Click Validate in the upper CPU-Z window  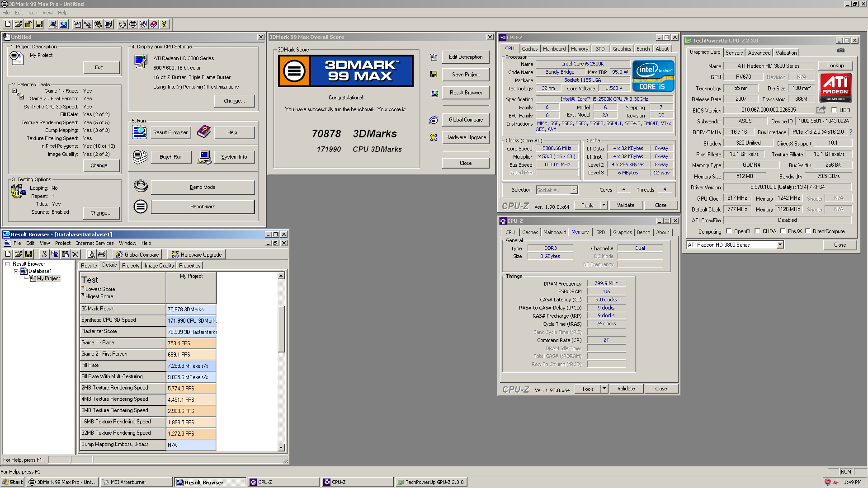[626, 205]
